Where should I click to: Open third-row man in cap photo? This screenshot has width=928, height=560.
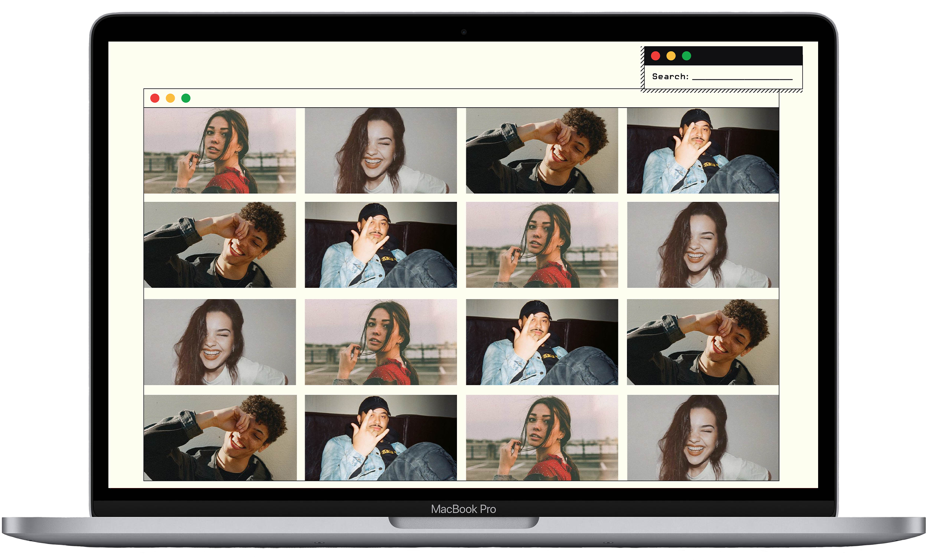click(542, 342)
